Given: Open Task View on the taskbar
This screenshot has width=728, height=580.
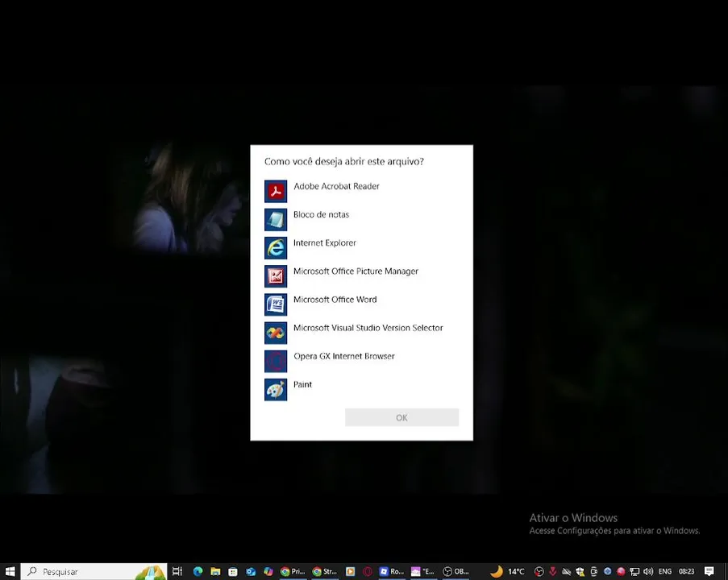Looking at the screenshot, I should tap(177, 571).
